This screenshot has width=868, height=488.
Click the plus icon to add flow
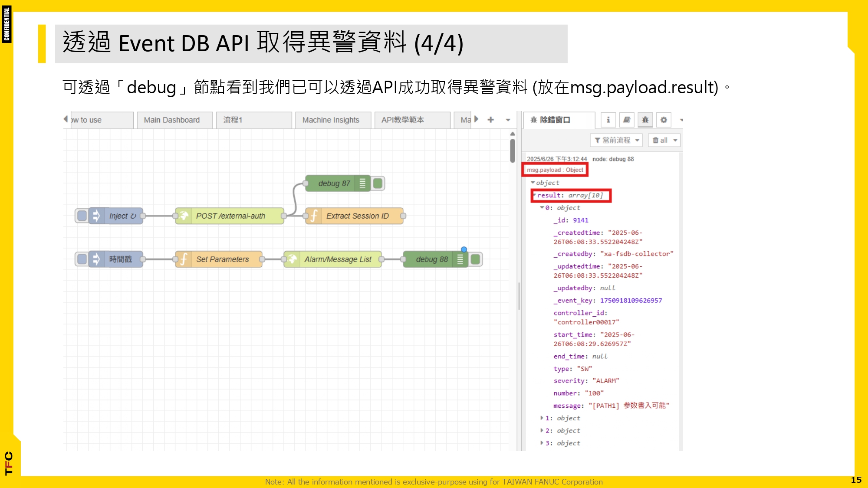click(x=490, y=120)
